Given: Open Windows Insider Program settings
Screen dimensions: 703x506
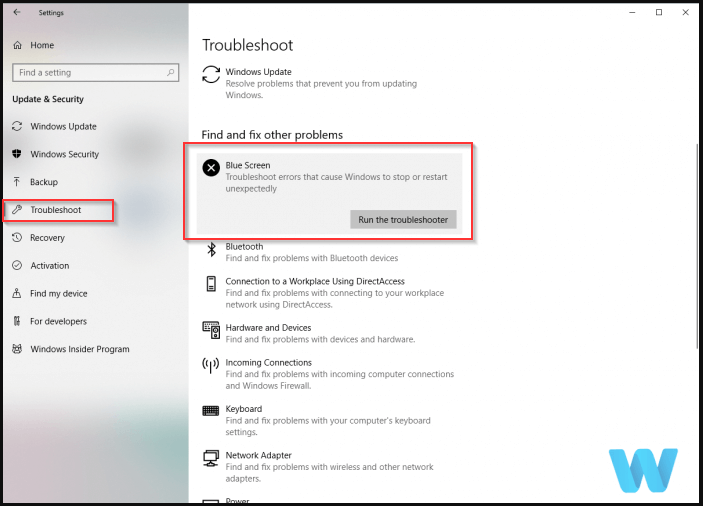Looking at the screenshot, I should 80,349.
